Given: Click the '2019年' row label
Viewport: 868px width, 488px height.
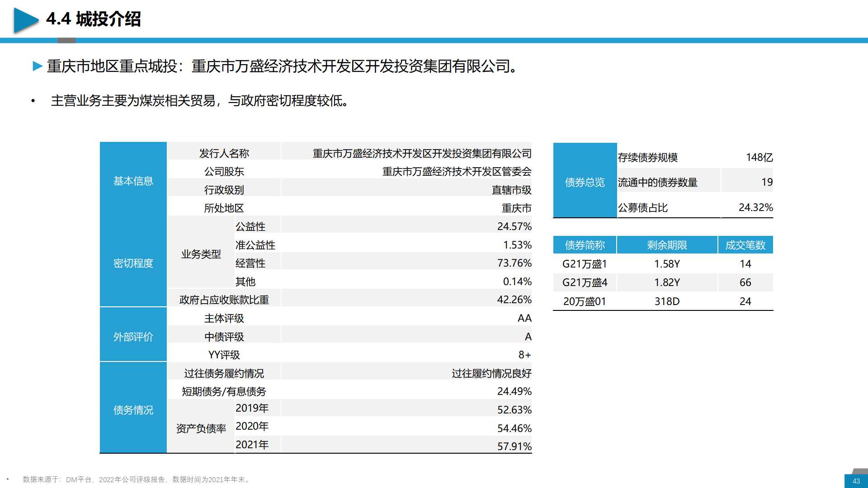Looking at the screenshot, I should [x=252, y=408].
